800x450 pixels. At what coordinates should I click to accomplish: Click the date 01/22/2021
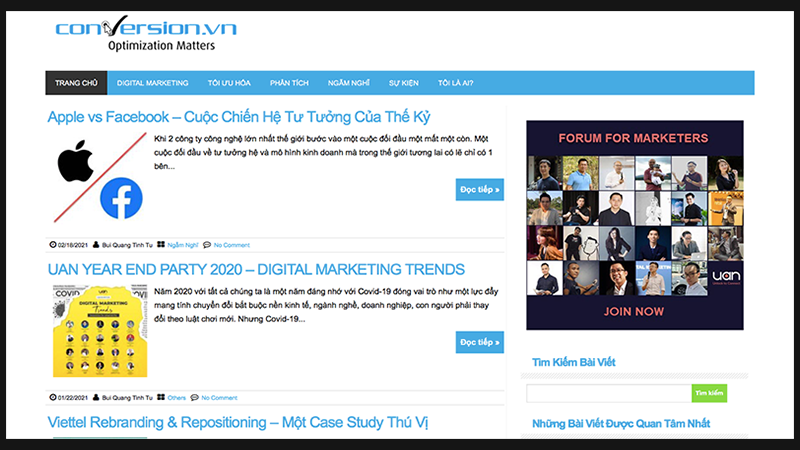(x=72, y=398)
